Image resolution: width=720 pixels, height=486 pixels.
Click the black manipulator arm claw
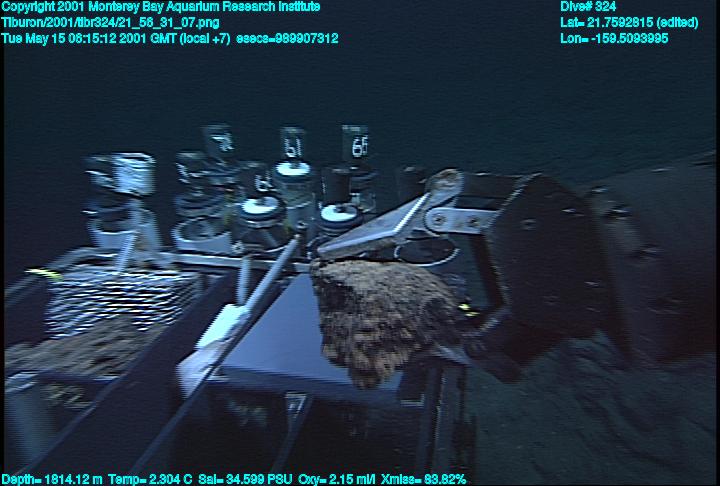point(530,250)
